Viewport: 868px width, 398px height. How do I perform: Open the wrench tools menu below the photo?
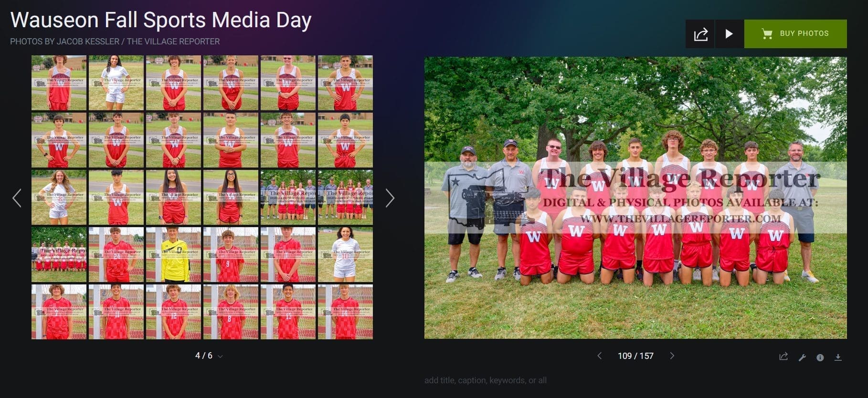coord(802,357)
